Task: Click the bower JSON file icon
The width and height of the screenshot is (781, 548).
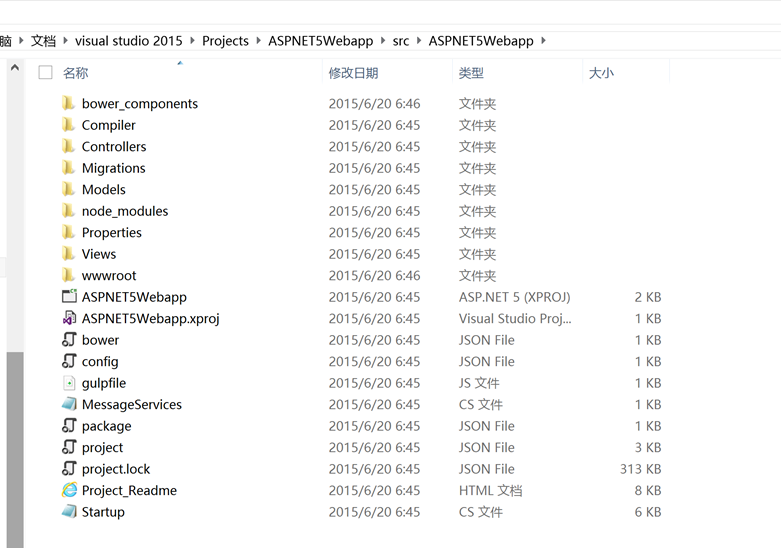Action: [x=69, y=339]
